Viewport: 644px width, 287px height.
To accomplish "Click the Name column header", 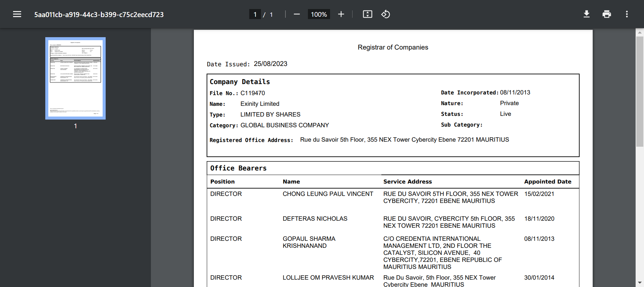I will (291, 182).
